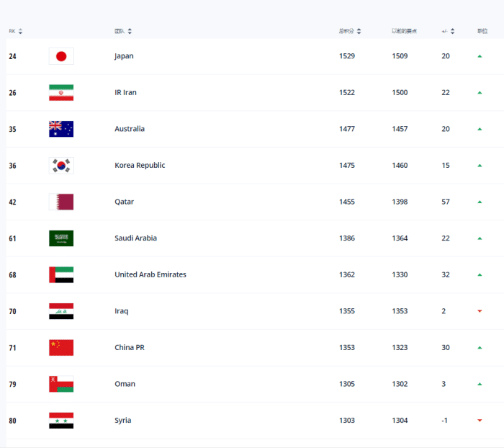The height and width of the screenshot is (448, 504).
Task: Sort table by RK column arrows
Action: point(20,31)
